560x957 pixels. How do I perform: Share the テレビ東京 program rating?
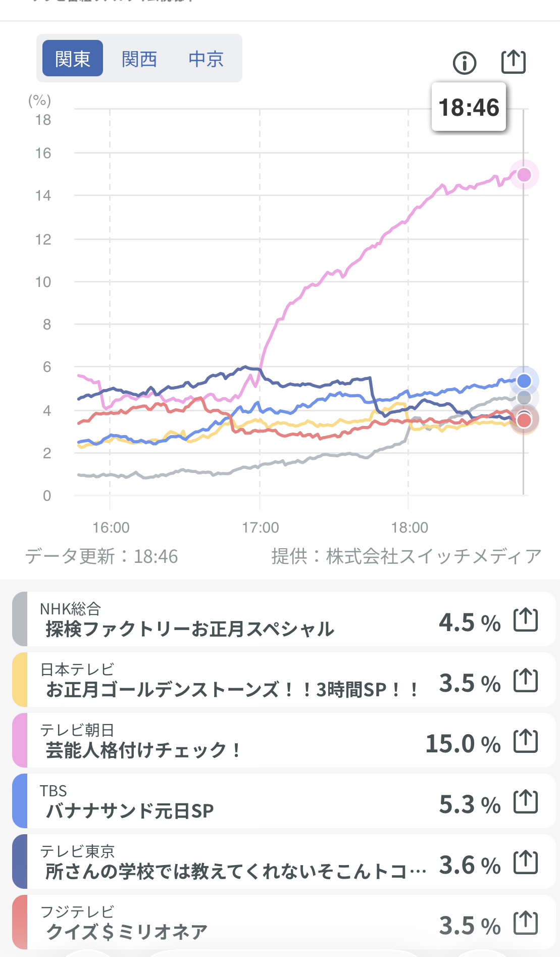point(526,862)
